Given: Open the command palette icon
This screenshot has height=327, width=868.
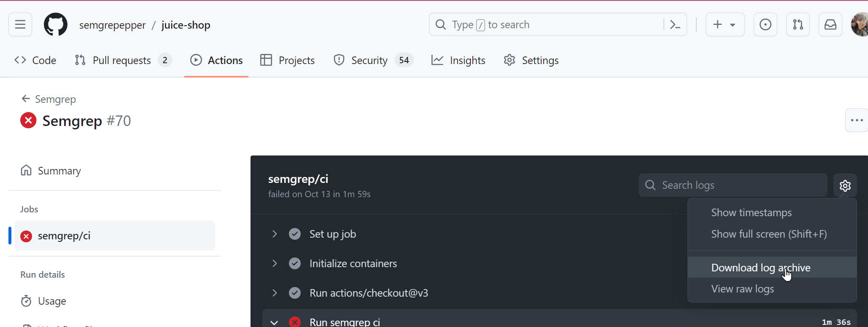Looking at the screenshot, I should [675, 24].
